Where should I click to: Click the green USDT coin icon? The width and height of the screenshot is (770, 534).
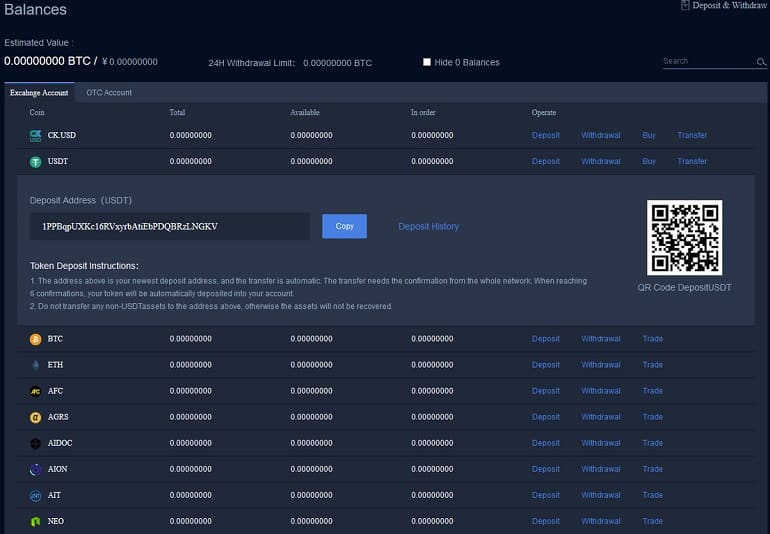[x=36, y=161]
